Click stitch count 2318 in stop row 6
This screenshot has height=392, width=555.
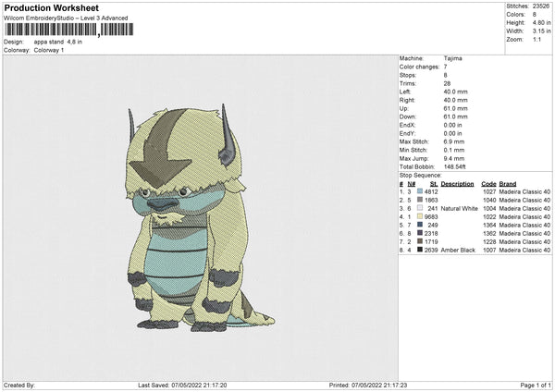point(431,234)
